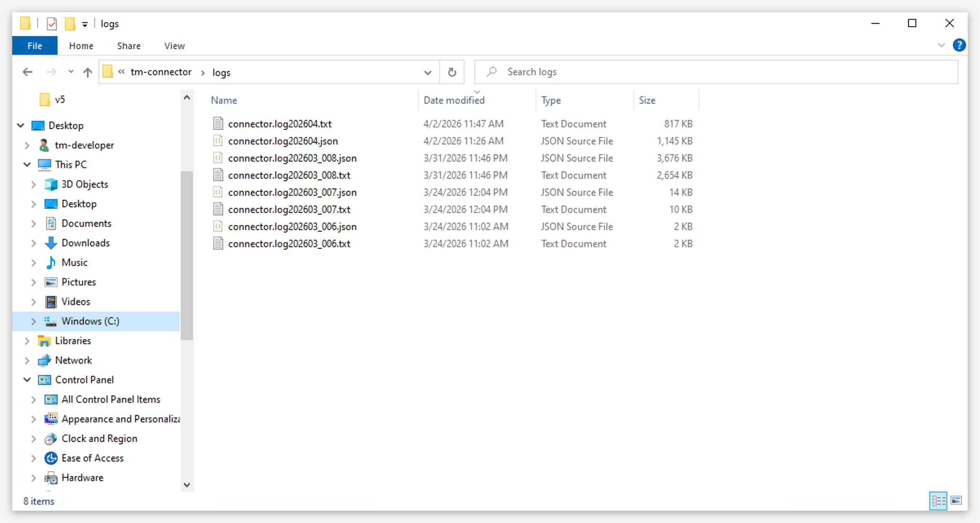This screenshot has height=523, width=980.
Task: Click the folder icon in quick access toolbar
Action: pos(69,23)
